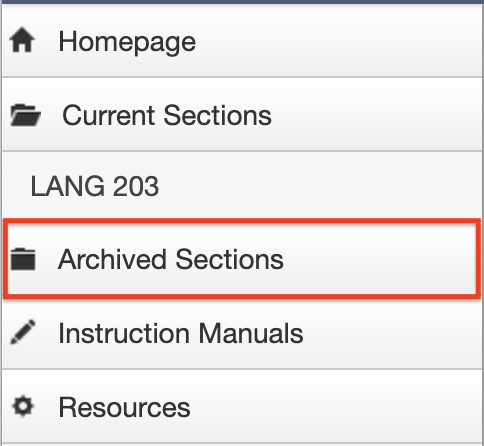Open the LANG 203 section

coord(242,185)
